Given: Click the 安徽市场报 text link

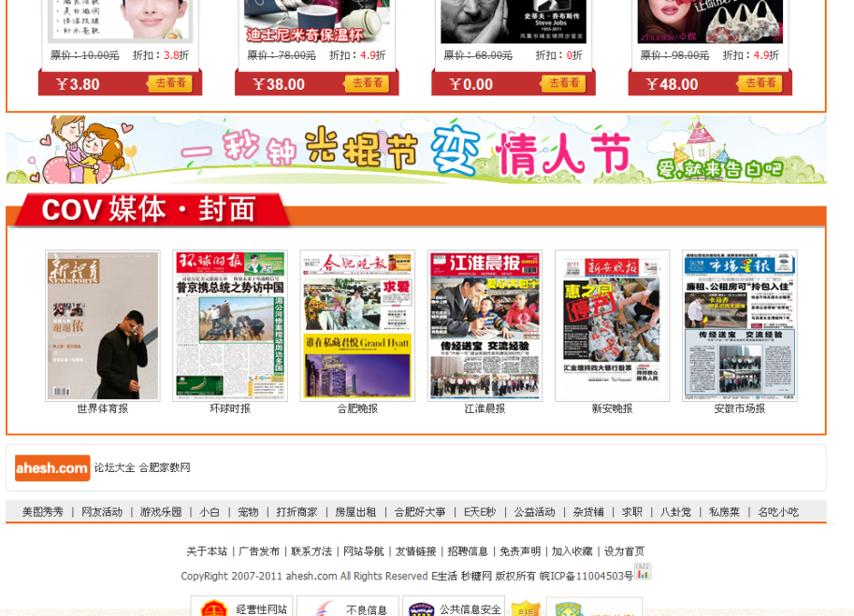Looking at the screenshot, I should tap(740, 408).
